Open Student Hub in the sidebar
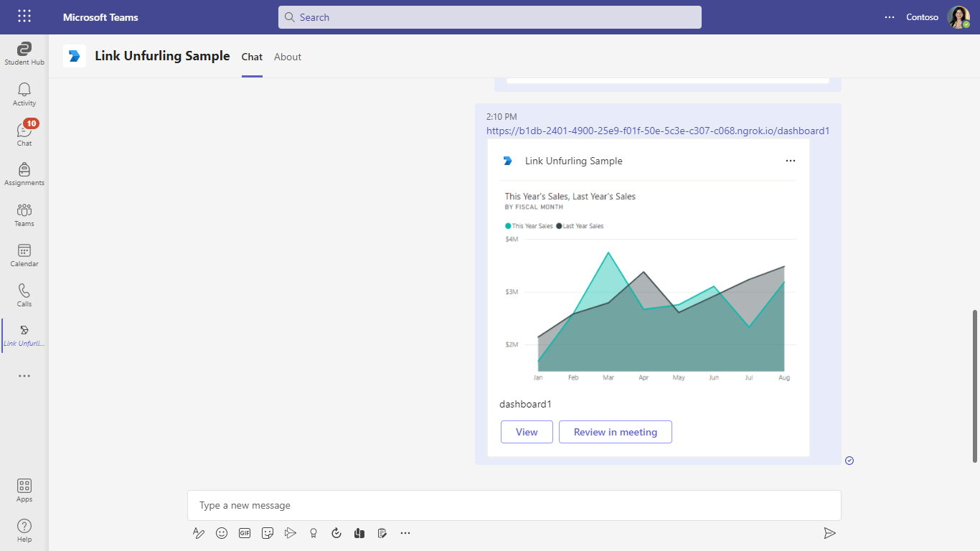This screenshot has height=551, width=980. point(24,54)
